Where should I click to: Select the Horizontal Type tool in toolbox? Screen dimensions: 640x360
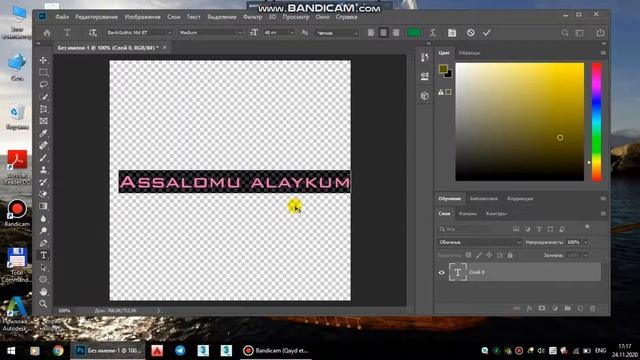(43, 255)
